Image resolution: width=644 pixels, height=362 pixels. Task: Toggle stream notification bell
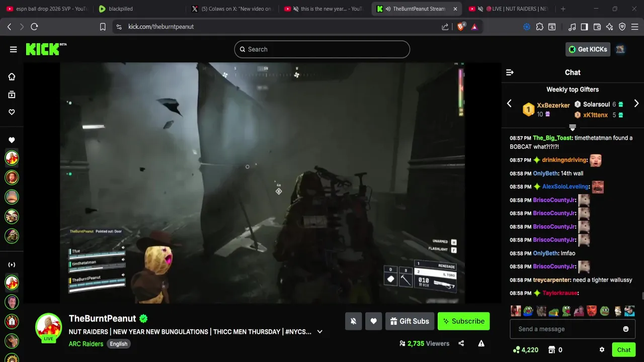(x=353, y=321)
